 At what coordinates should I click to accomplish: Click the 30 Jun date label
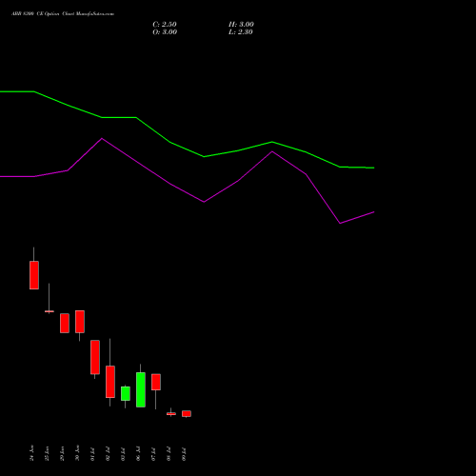[x=77, y=453]
